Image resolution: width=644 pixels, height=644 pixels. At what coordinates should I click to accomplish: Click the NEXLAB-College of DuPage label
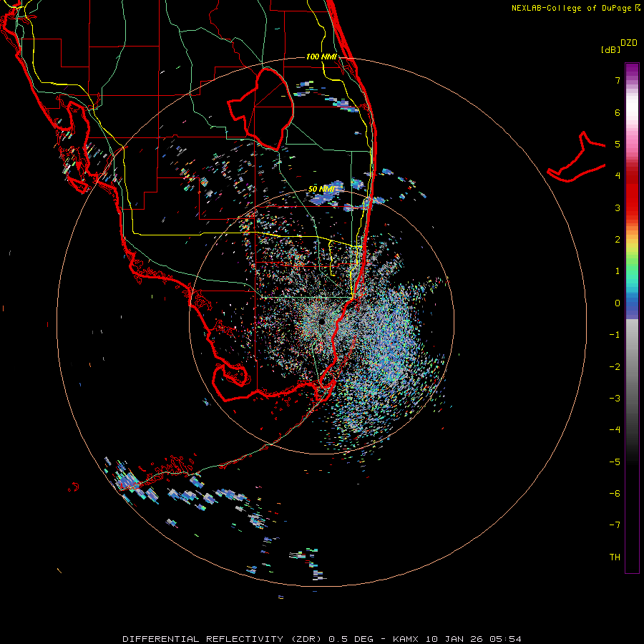click(x=571, y=8)
